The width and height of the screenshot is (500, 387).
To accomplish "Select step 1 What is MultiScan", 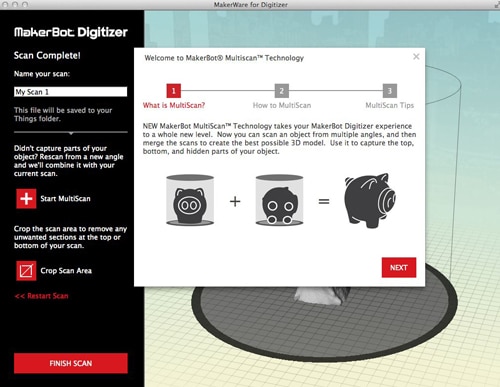I will pos(174,91).
